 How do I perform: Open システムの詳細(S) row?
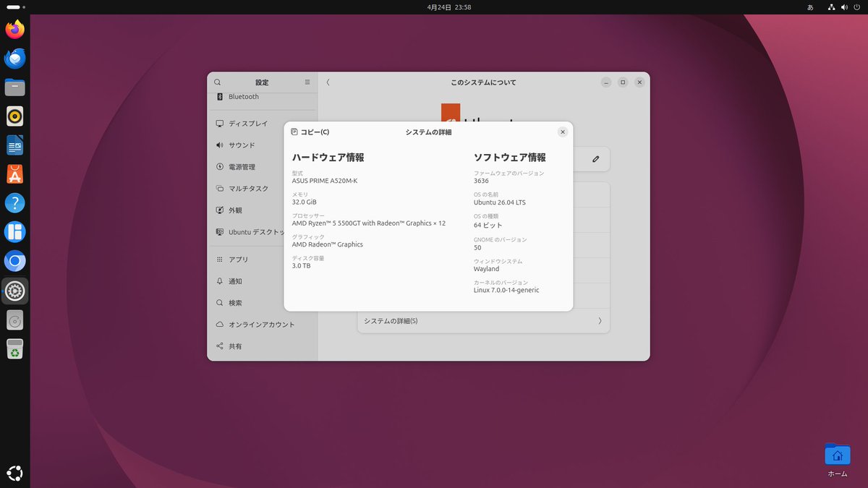(x=483, y=321)
